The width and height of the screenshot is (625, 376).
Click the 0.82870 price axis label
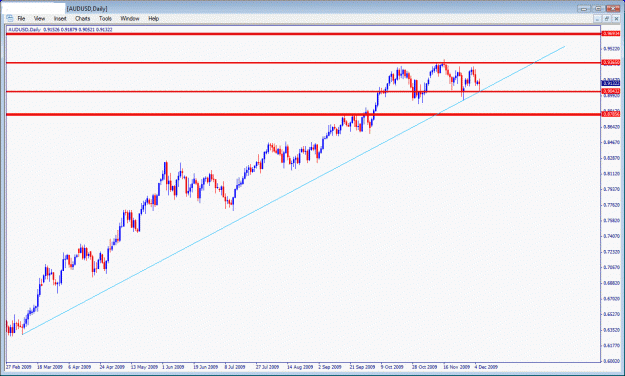(x=612, y=158)
